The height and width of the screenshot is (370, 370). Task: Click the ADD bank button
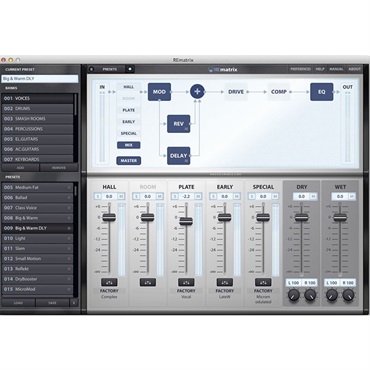20,168
